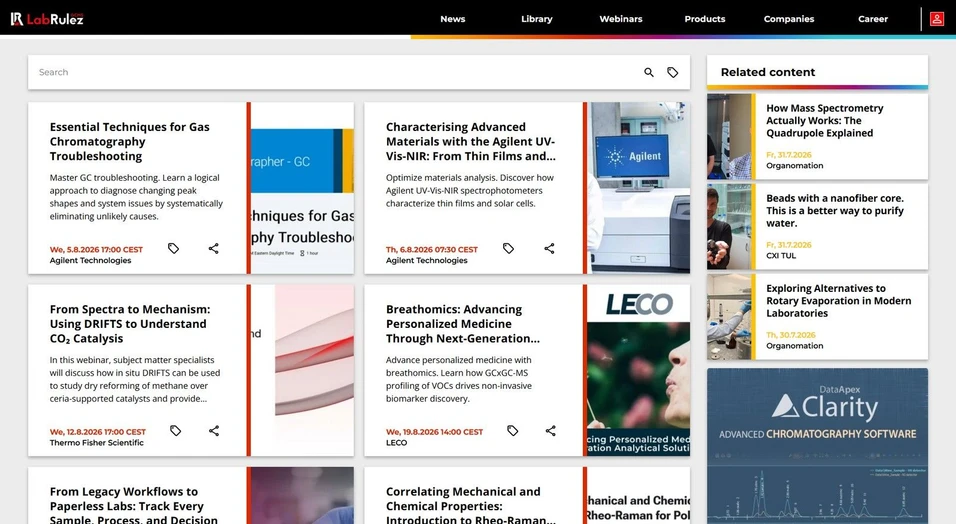956x524 pixels.
Task: Click date Th, 30.7.2026 in related content
Action: [x=791, y=335]
